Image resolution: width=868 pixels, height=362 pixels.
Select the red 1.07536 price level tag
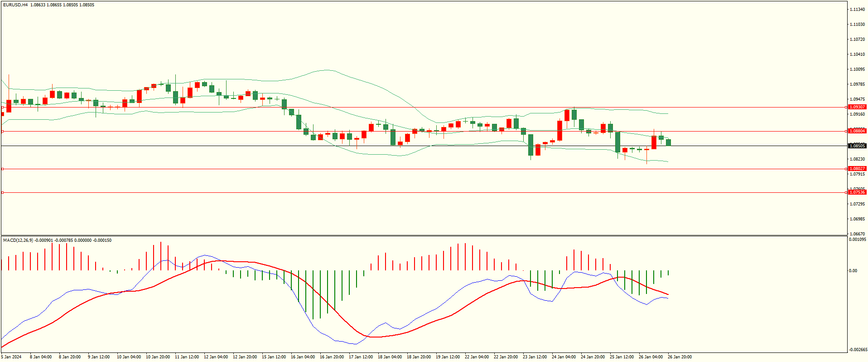click(857, 192)
